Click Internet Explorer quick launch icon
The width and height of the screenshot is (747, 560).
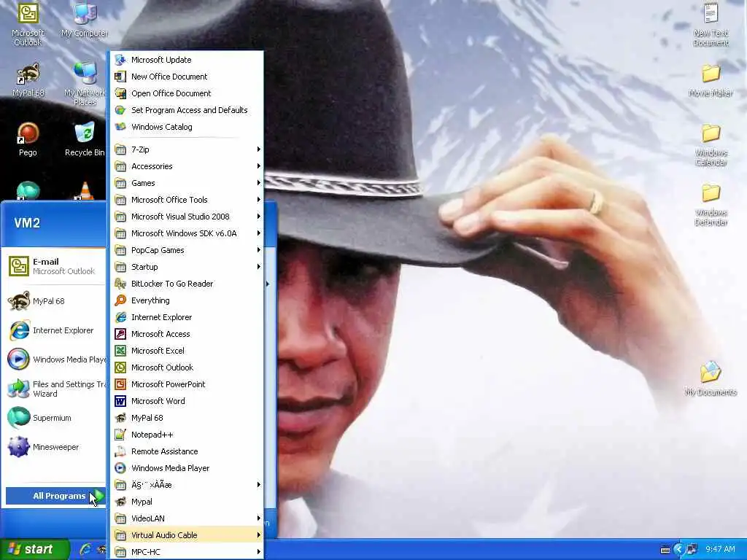coord(86,550)
